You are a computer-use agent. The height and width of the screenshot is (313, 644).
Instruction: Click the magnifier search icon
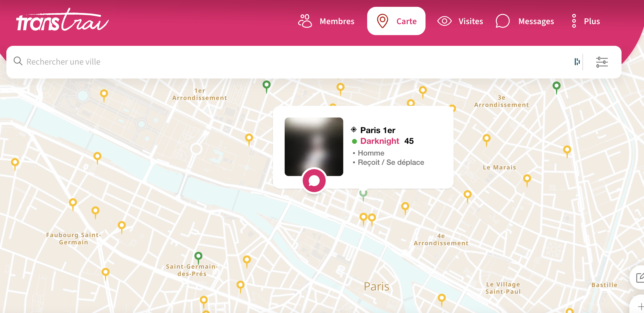coord(18,61)
